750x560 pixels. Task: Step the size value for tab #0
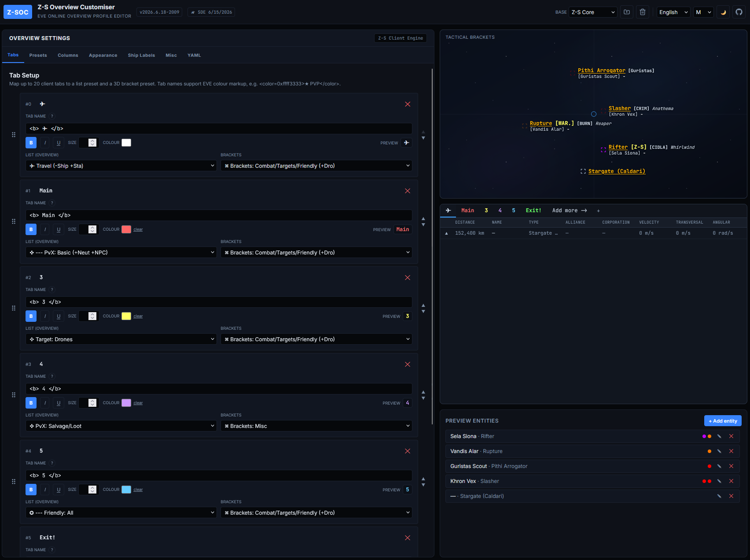(x=92, y=143)
